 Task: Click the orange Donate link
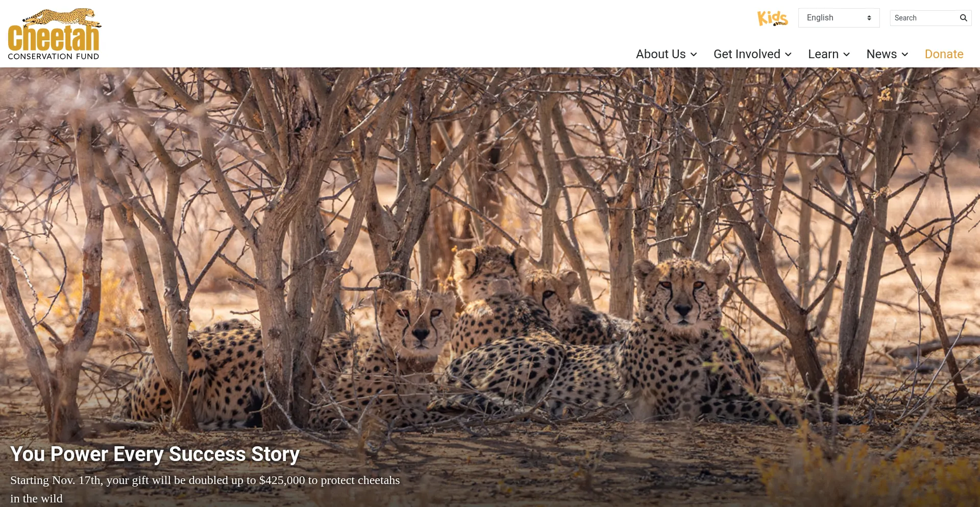tap(944, 54)
